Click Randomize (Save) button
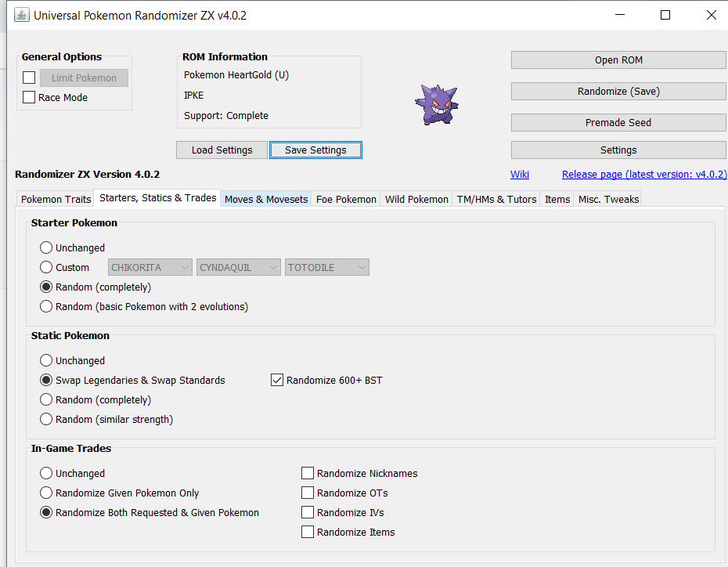The image size is (728, 567). click(618, 91)
